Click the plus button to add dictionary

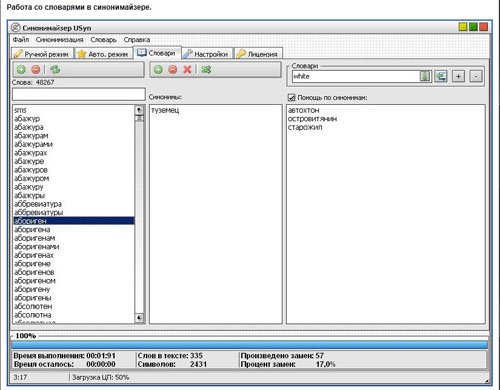458,76
